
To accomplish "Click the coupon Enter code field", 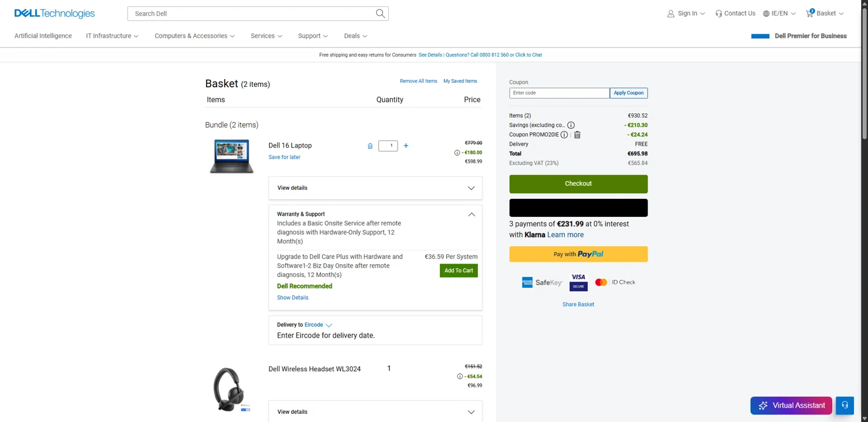I will tap(559, 93).
